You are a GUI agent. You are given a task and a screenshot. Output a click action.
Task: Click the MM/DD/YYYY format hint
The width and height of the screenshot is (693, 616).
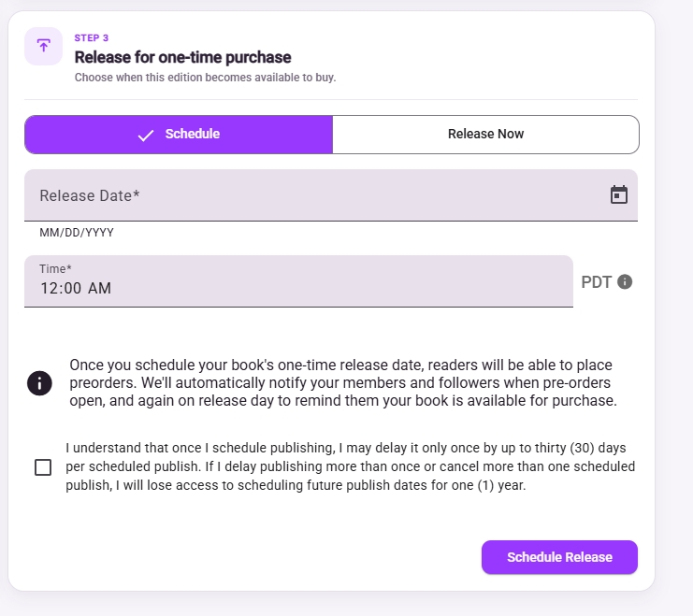[x=77, y=233]
